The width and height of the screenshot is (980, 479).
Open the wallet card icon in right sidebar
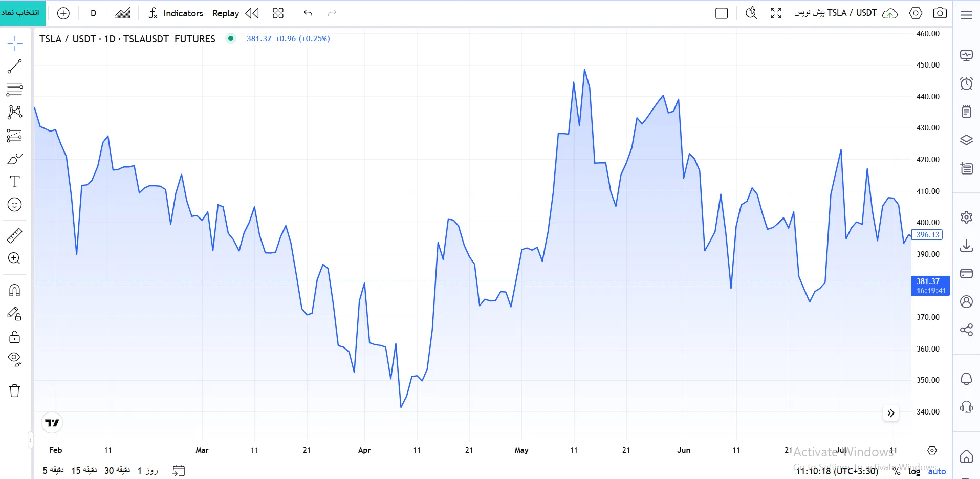point(967,274)
